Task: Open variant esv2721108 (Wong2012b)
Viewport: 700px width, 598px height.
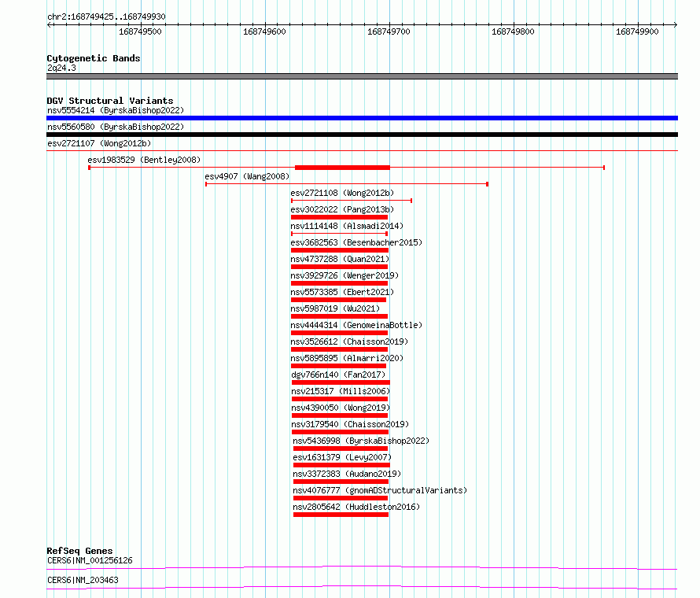Action: pyautogui.click(x=342, y=193)
